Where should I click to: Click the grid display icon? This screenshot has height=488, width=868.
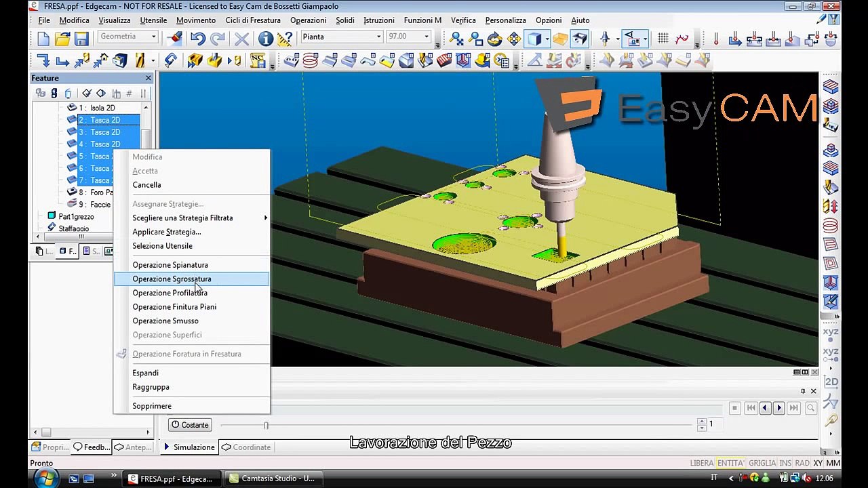(663, 39)
